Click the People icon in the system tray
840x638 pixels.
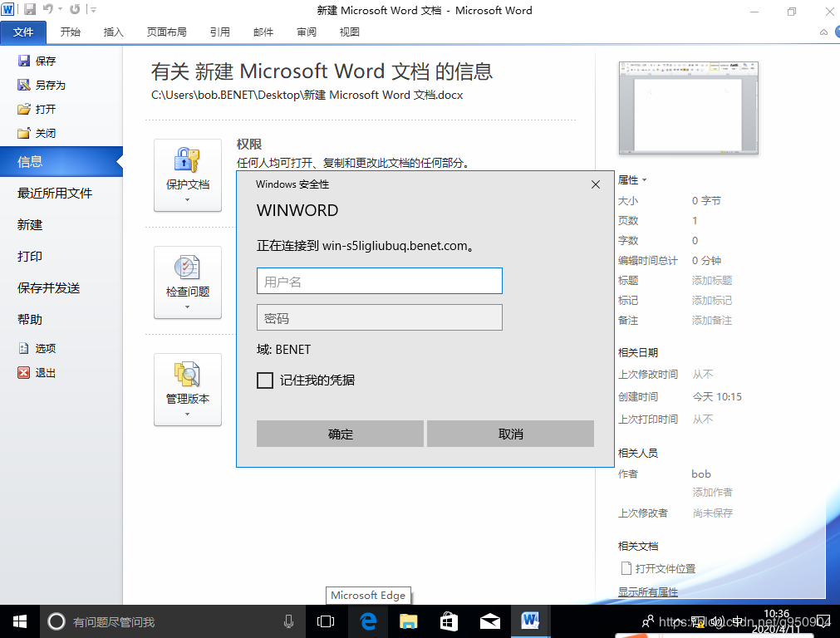tap(648, 621)
